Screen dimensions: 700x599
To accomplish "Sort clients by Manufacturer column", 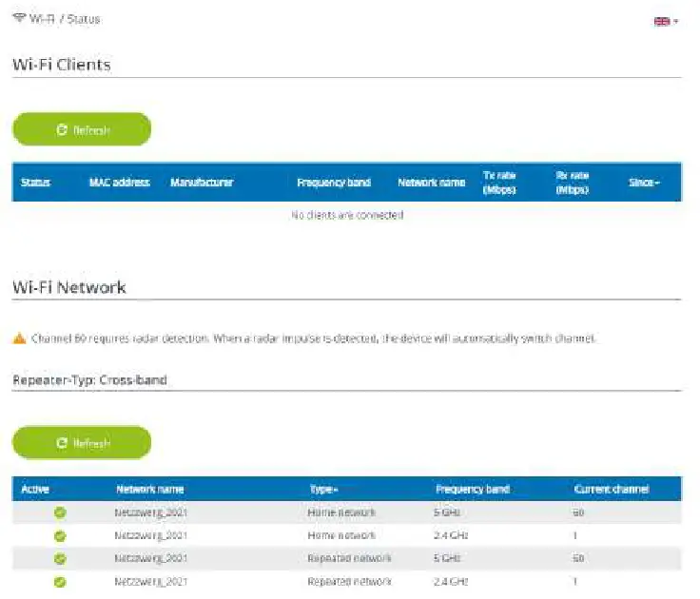I will 202,183.
